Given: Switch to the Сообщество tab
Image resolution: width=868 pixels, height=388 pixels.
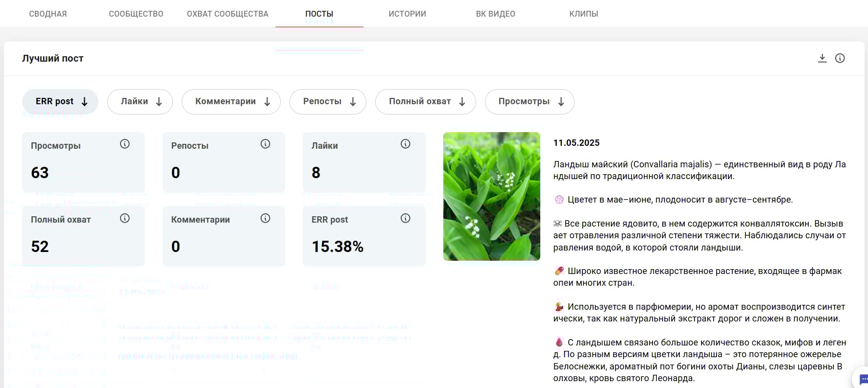Looking at the screenshot, I should (136, 14).
